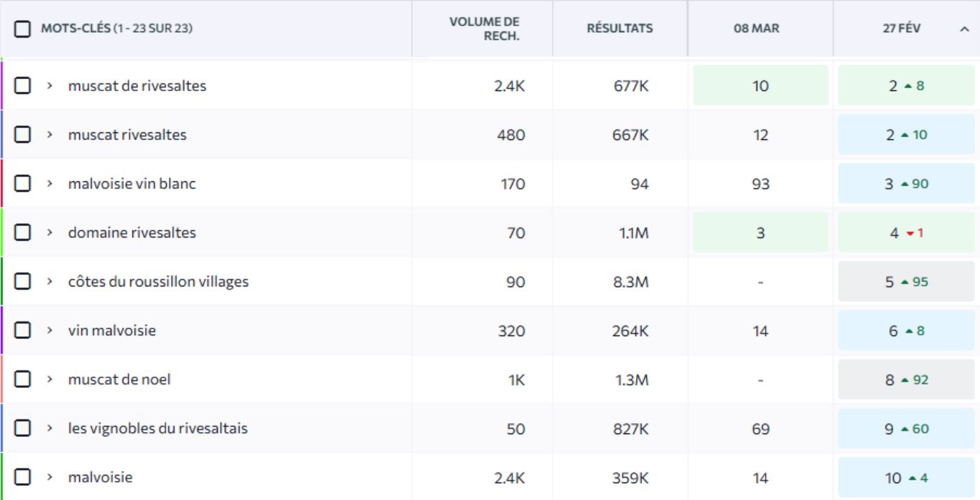Click the magenta color tag of muscat de rivesaltes

tap(2, 85)
